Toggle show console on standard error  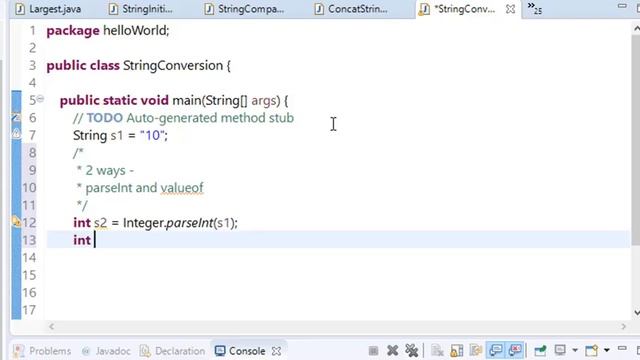click(516, 350)
